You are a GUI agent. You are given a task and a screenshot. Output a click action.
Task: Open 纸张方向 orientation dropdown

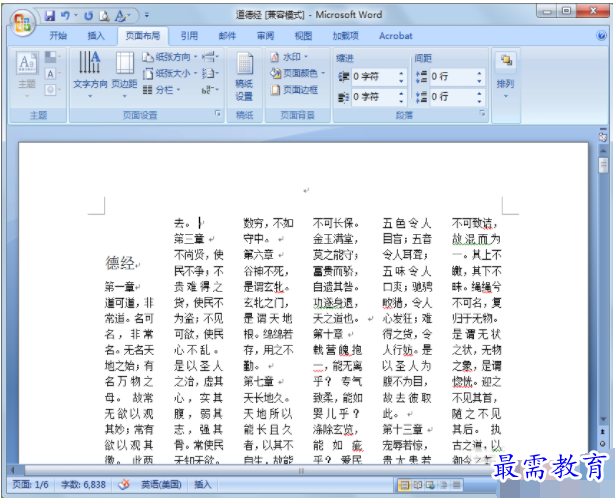(x=169, y=57)
